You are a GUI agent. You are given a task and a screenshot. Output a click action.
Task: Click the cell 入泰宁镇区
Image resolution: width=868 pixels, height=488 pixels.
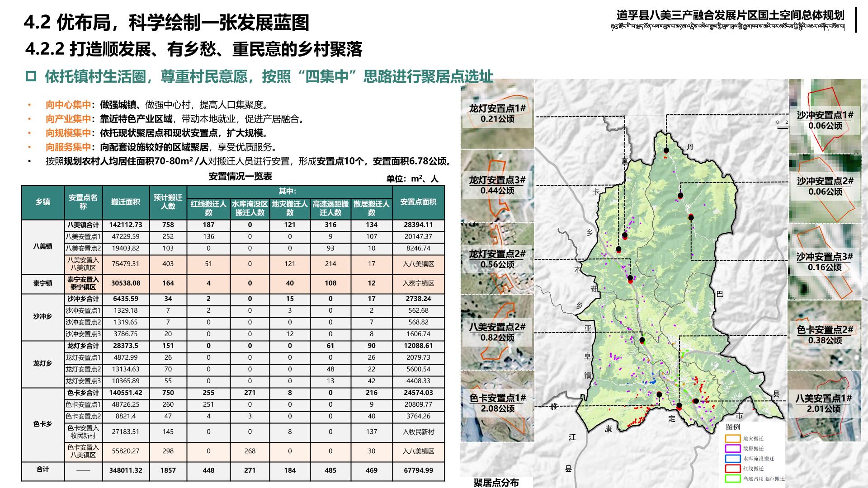(x=418, y=283)
